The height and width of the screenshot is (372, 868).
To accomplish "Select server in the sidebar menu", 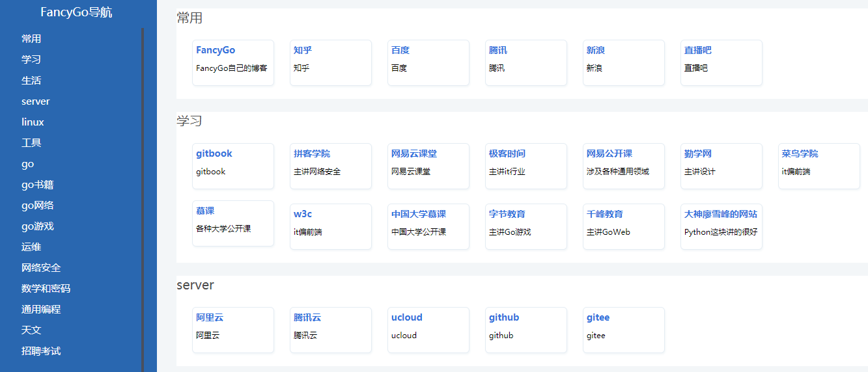I will (x=35, y=101).
